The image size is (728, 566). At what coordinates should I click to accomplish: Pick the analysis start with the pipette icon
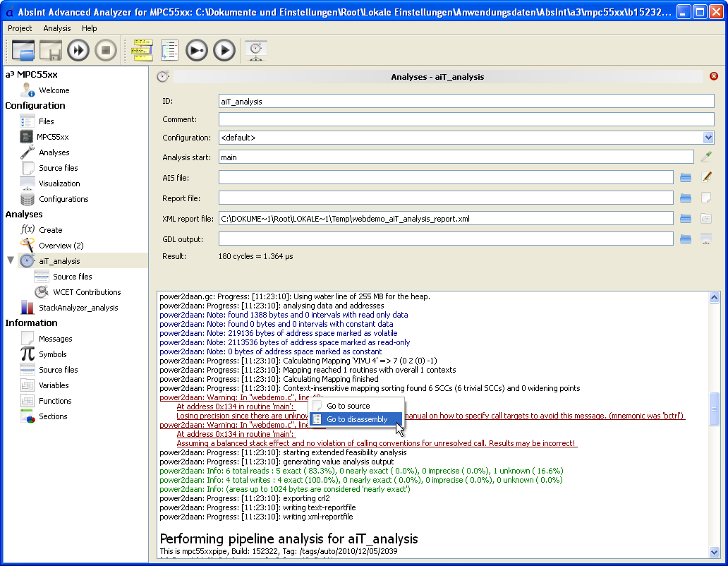tap(705, 157)
